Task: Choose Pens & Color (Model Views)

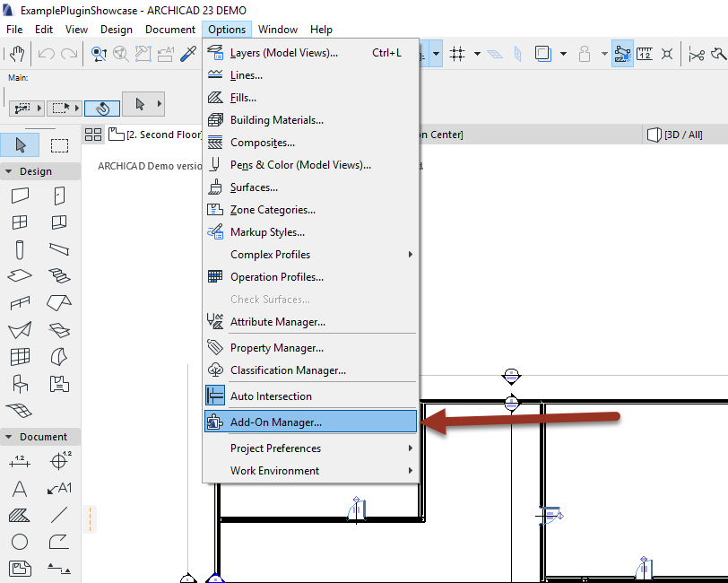Action: tap(311, 165)
